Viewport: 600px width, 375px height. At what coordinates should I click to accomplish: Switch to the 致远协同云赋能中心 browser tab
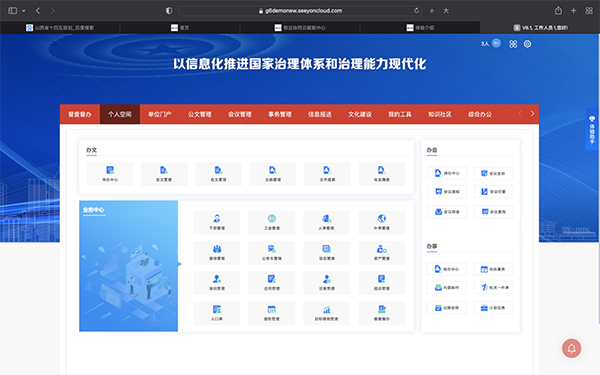(x=300, y=28)
